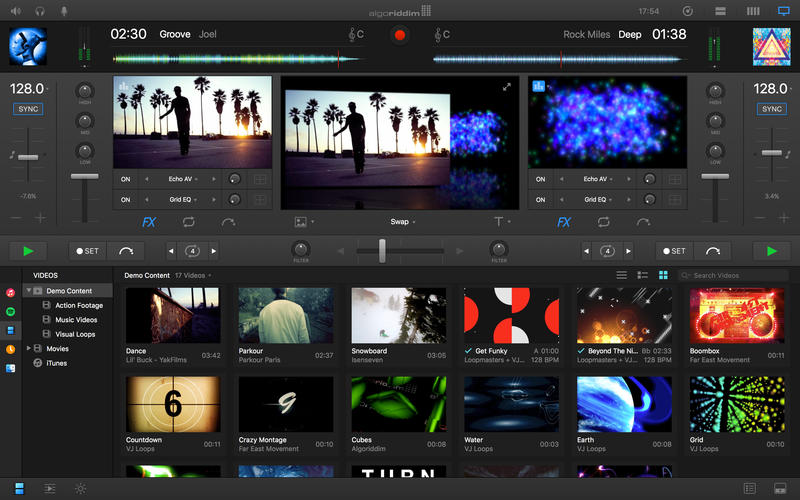Screen dimensions: 800x500
Task: Open left deck FX panel
Action: pos(149,222)
